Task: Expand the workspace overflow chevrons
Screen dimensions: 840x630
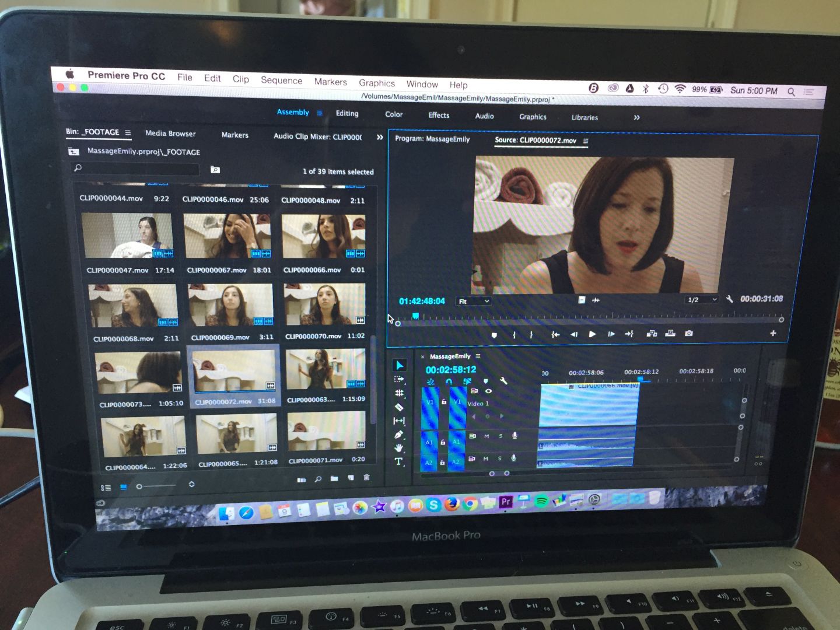Action: click(x=636, y=117)
